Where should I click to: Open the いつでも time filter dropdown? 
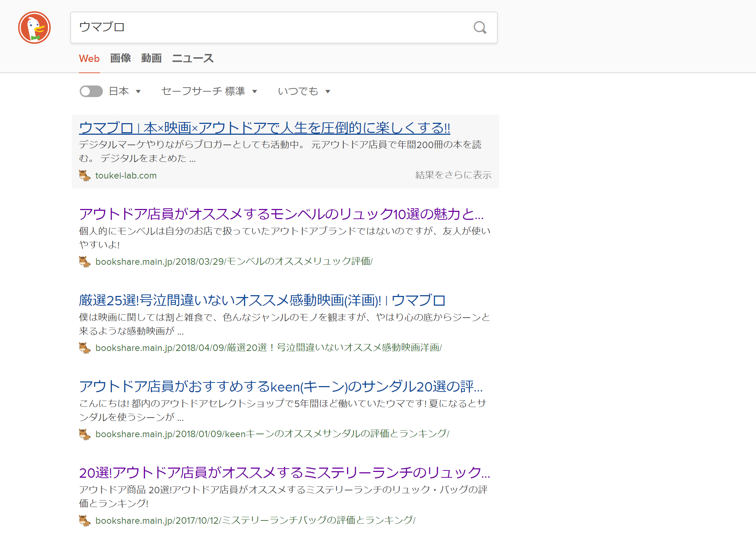pyautogui.click(x=304, y=91)
